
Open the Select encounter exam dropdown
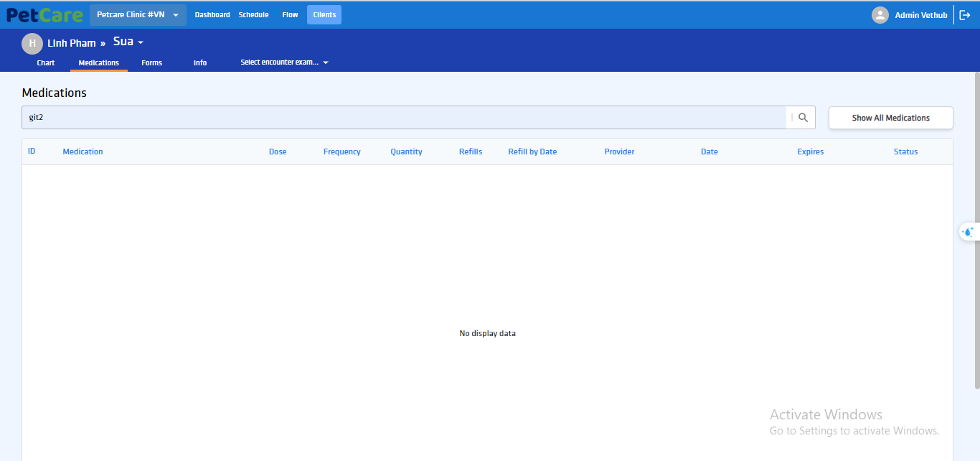pyautogui.click(x=284, y=62)
